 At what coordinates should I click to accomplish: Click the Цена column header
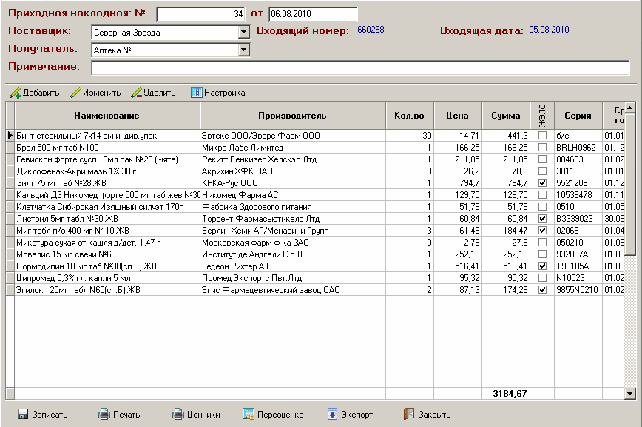pos(457,116)
